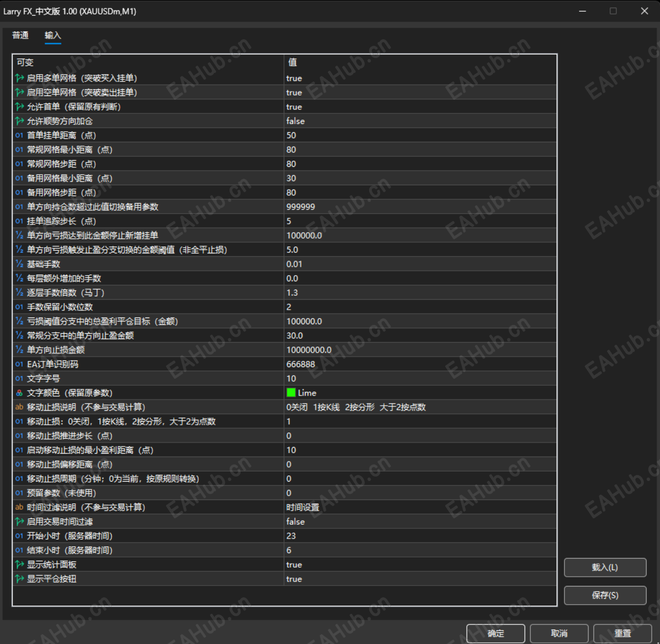Viewport: 660px width, 644px height.
Task: Click the 重置 button
Action: pyautogui.click(x=623, y=633)
